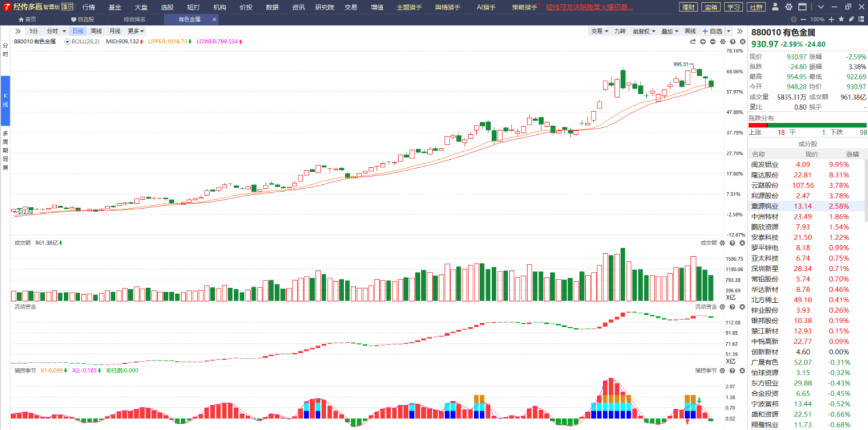Click the star favorite icon in toolbar

842,19
